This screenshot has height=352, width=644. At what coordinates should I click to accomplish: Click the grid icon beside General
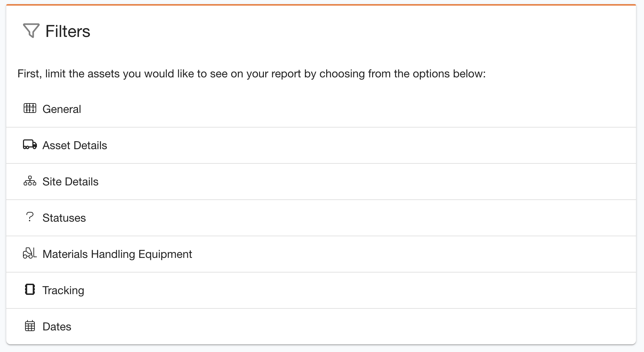pos(30,108)
